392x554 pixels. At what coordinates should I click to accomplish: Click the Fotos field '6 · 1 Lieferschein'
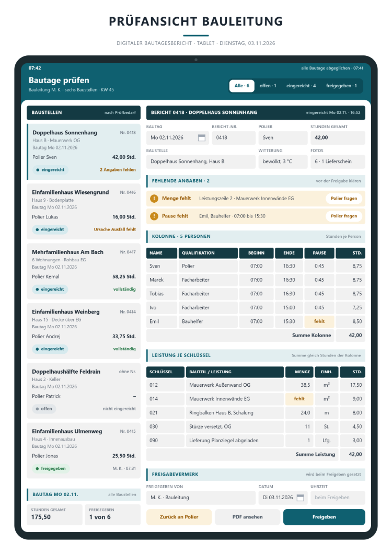[x=338, y=161]
